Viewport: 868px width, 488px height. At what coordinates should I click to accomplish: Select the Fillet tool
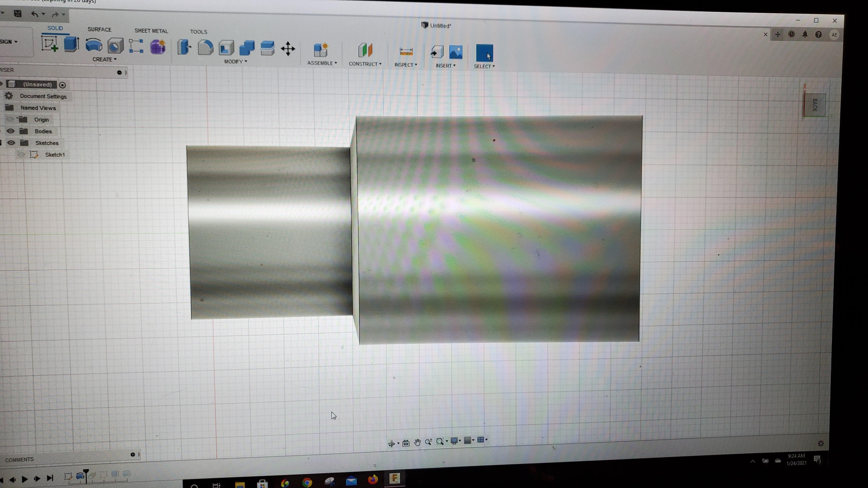pyautogui.click(x=205, y=48)
